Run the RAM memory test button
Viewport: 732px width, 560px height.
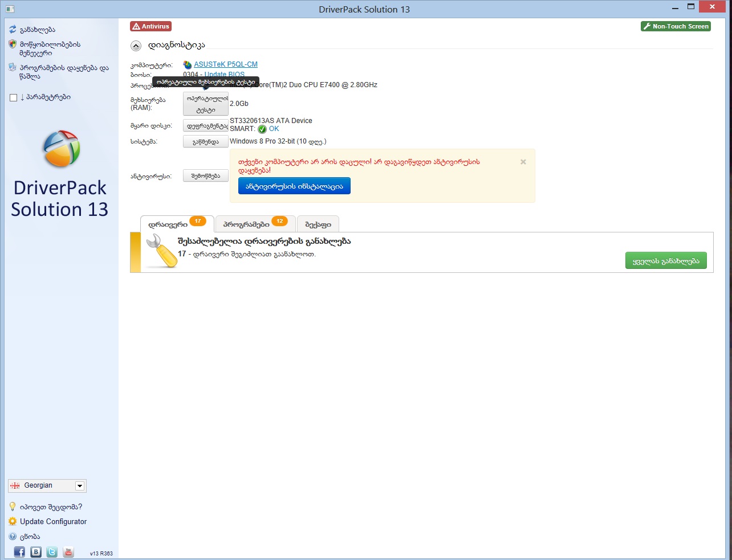coord(205,104)
